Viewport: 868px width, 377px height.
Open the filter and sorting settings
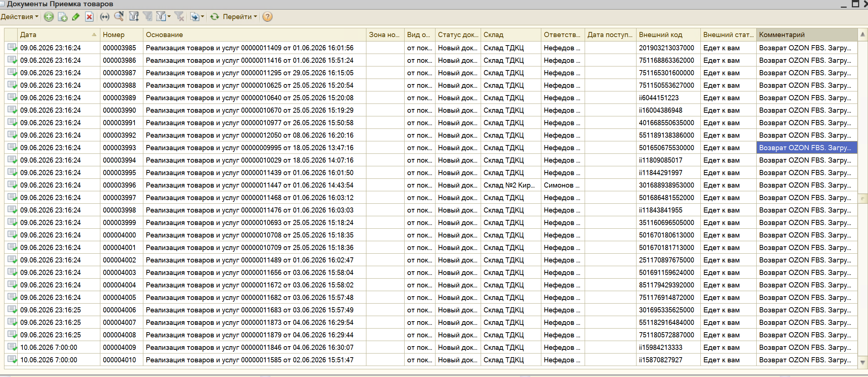point(134,17)
